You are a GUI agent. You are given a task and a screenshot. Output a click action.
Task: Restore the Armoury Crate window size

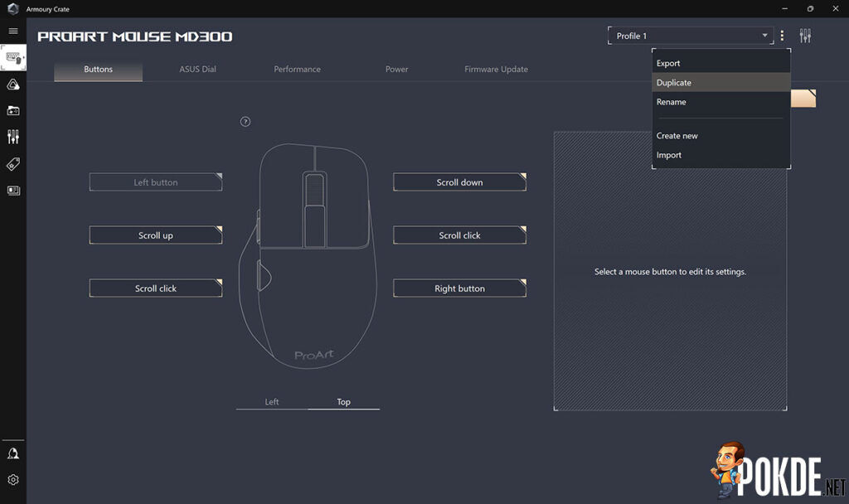(x=810, y=8)
